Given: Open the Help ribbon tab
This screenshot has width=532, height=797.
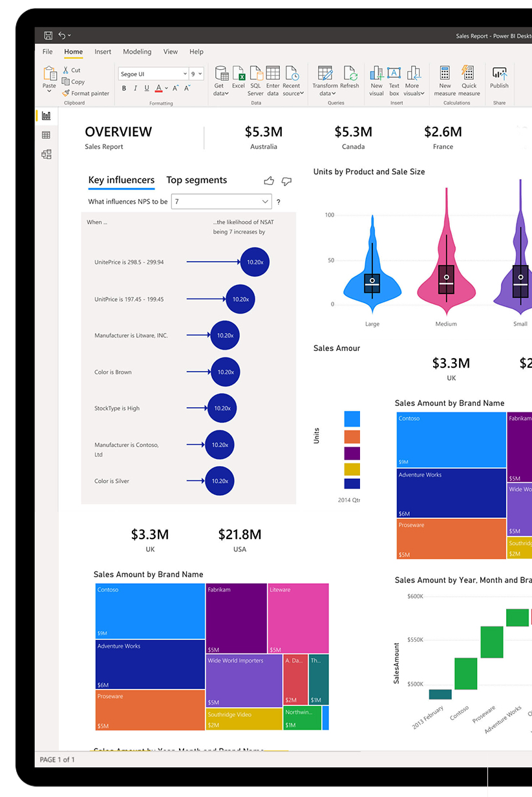Looking at the screenshot, I should (x=197, y=52).
